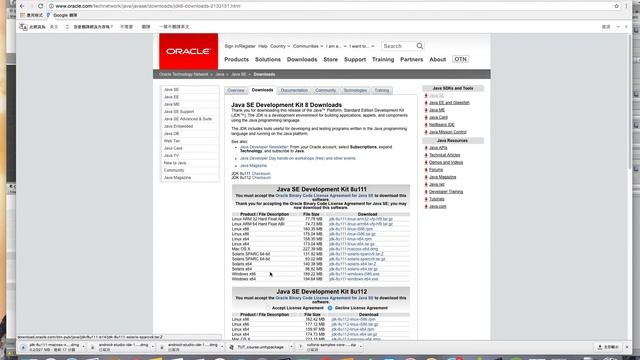Expand options for jdk-8u111 macosx download
640x360 pixels.
point(83,347)
